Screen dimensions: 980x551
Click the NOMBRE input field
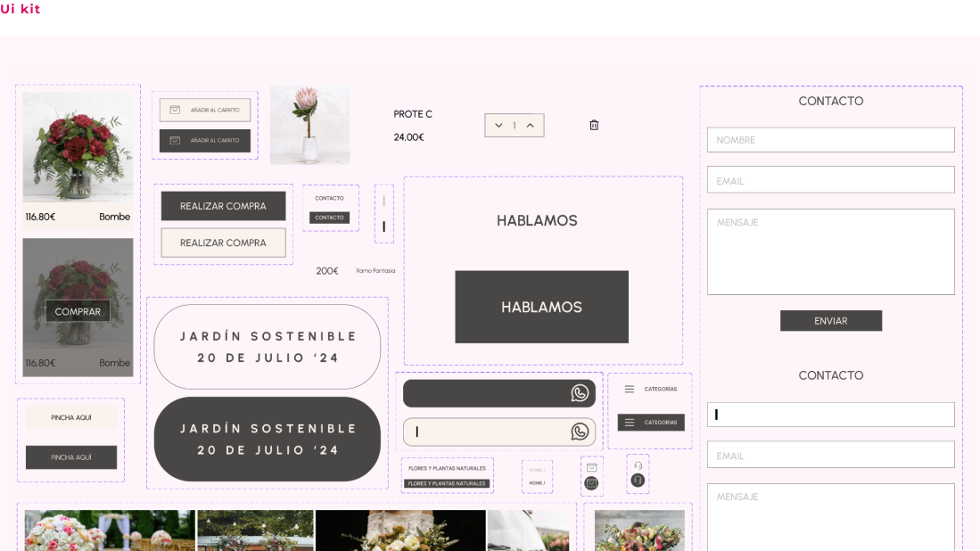pyautogui.click(x=830, y=140)
